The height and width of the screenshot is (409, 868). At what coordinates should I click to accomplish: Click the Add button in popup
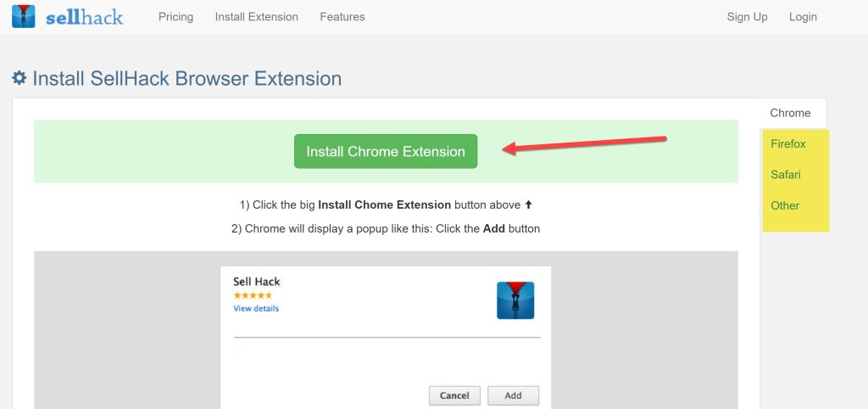[513, 395]
